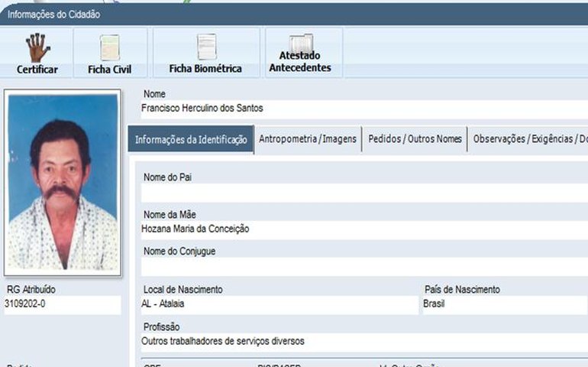Switch to Informações da Identificação tab
This screenshot has width=588, height=367.
coord(191,140)
